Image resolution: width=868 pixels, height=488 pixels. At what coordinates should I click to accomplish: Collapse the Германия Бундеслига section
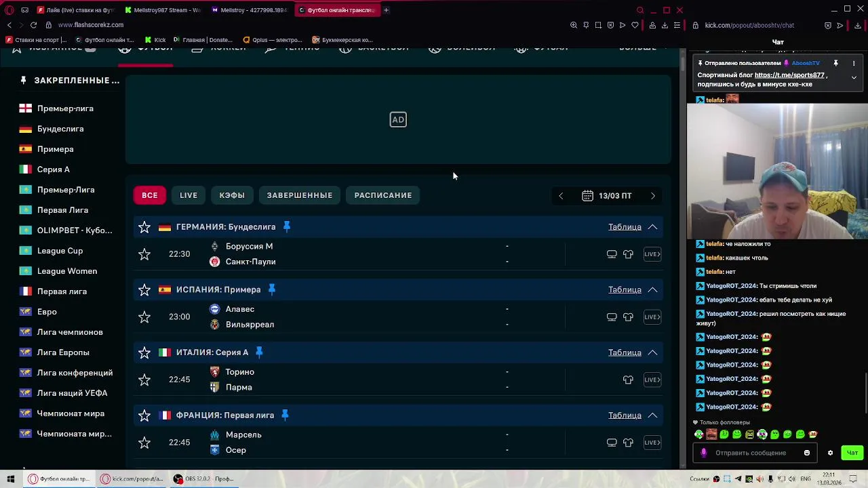click(652, 227)
